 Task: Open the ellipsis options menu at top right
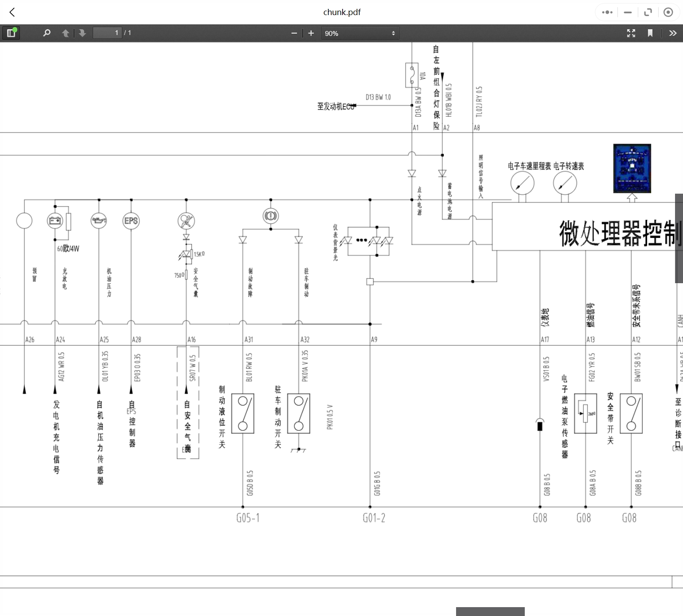coord(607,12)
